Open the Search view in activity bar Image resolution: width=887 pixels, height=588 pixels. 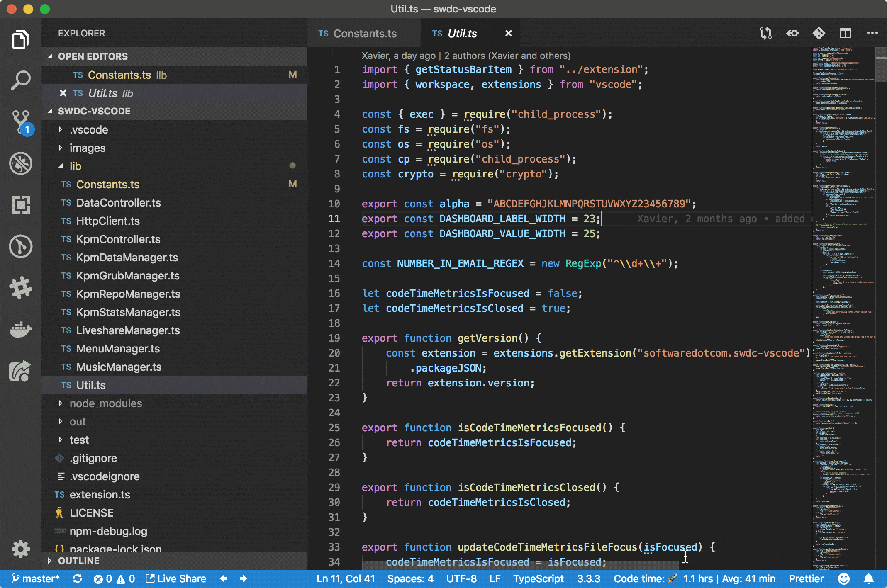(x=20, y=80)
